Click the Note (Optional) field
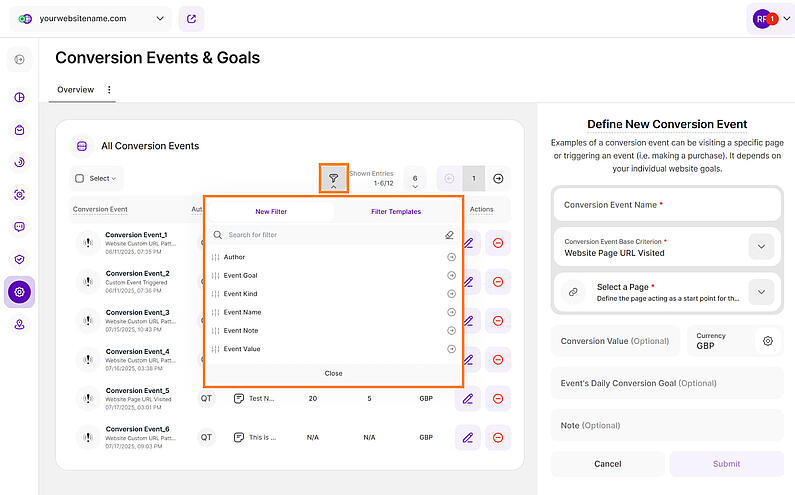 pos(667,426)
